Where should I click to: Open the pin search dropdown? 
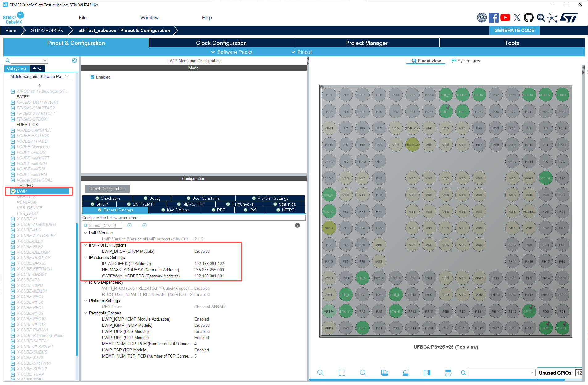[x=501, y=373]
